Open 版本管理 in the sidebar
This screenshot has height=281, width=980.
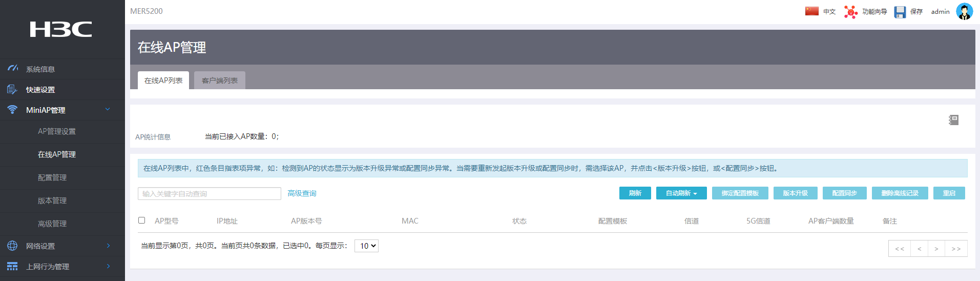coord(52,200)
